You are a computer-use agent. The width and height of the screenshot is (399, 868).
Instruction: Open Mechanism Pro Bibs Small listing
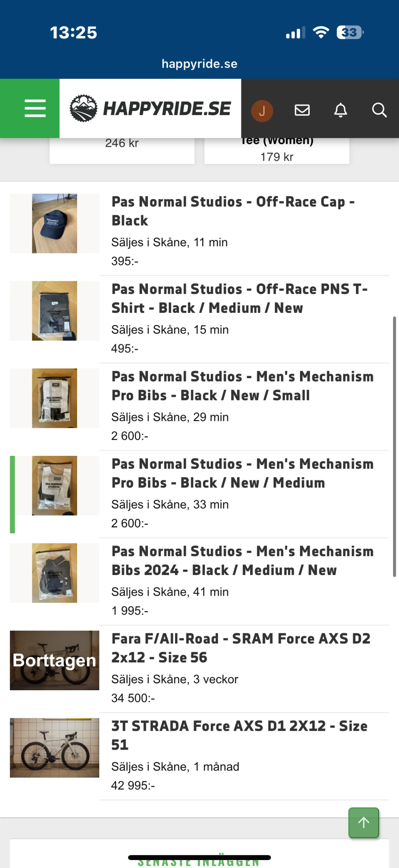click(x=242, y=386)
